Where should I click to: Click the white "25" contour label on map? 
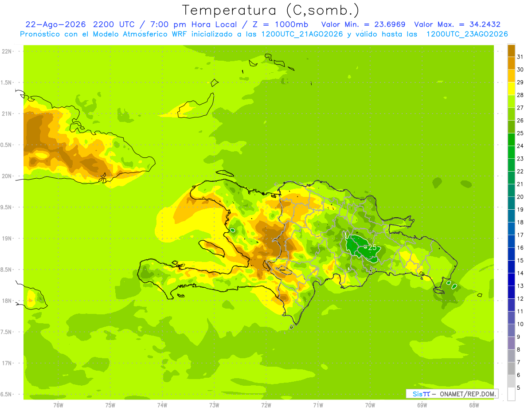click(x=372, y=247)
